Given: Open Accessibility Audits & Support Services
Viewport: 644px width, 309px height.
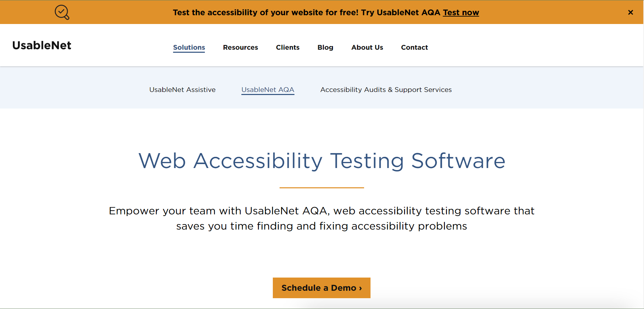Looking at the screenshot, I should click(x=386, y=90).
